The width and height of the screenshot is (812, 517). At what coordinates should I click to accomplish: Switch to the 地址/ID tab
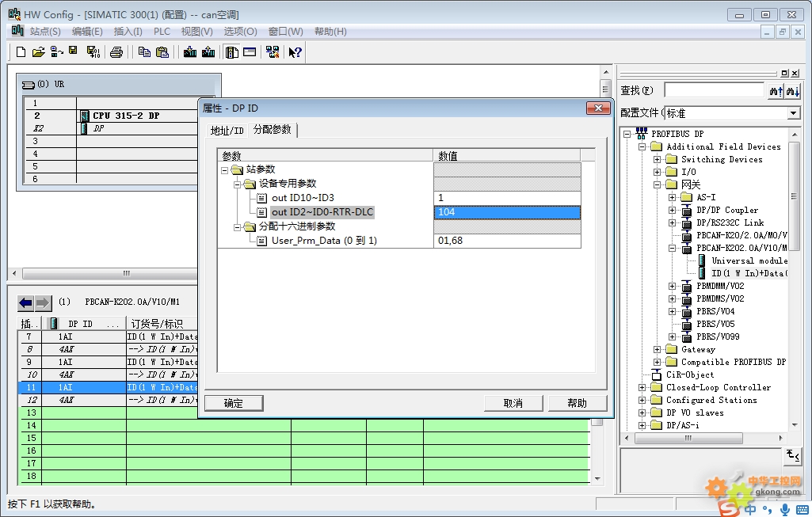(x=227, y=131)
